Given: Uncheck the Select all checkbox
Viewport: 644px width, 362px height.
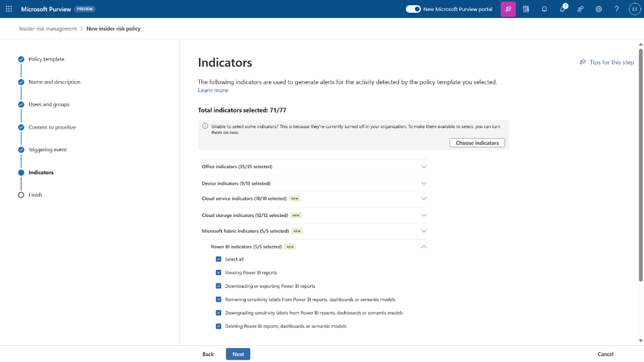Looking at the screenshot, I should tap(219, 259).
